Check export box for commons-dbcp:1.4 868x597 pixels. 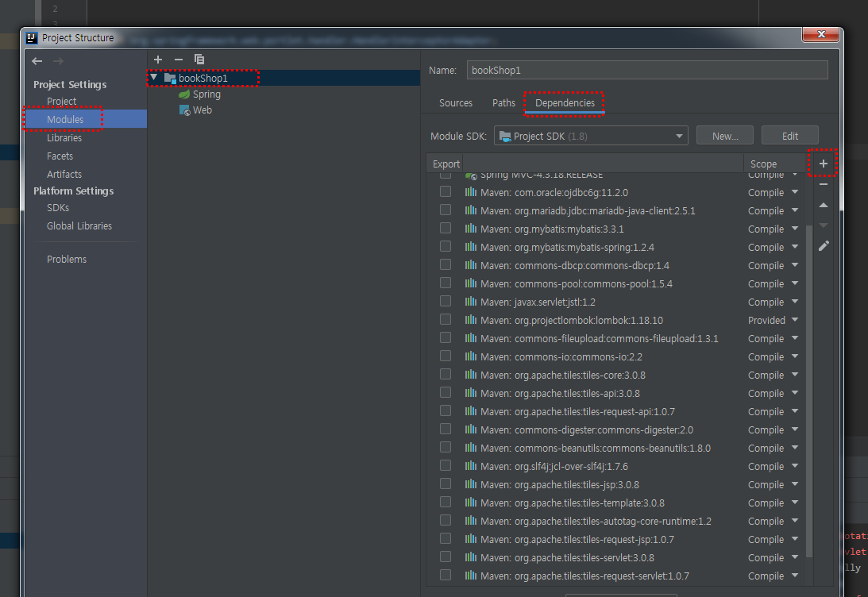coord(445,264)
